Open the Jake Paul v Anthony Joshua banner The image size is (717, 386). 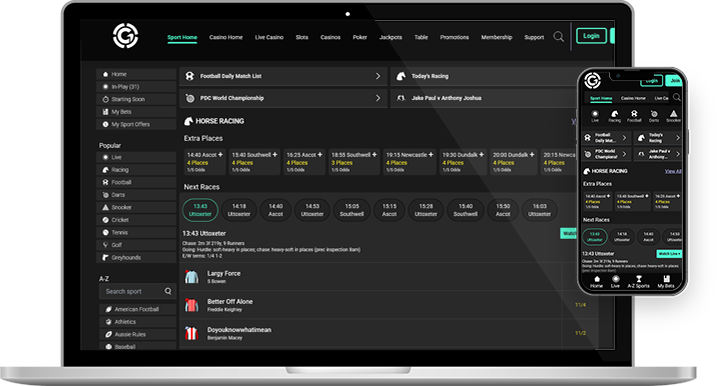pyautogui.click(x=483, y=98)
